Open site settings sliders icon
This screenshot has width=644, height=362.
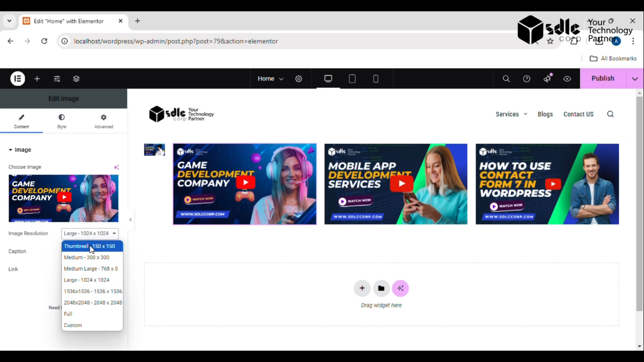(x=57, y=79)
